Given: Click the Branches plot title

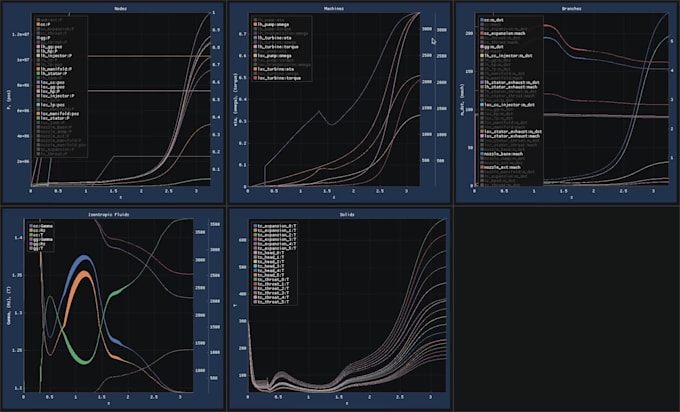Looking at the screenshot, I should pos(571,8).
